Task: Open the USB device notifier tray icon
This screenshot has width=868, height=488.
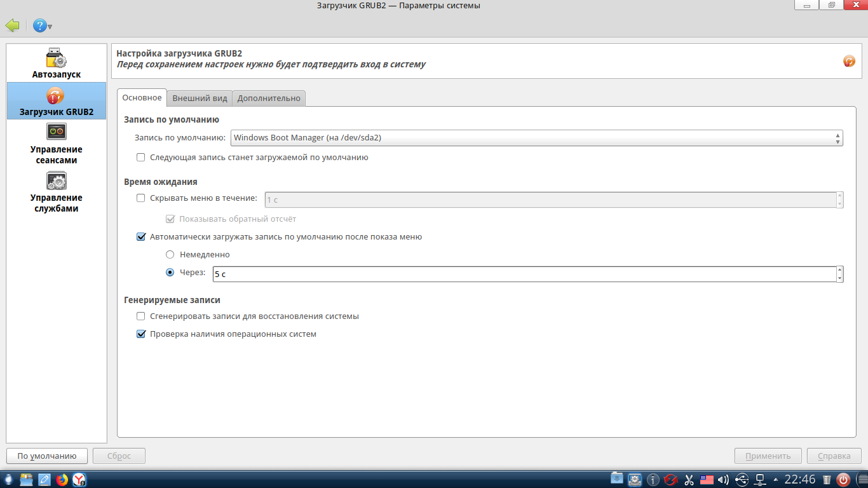Action: (742, 480)
